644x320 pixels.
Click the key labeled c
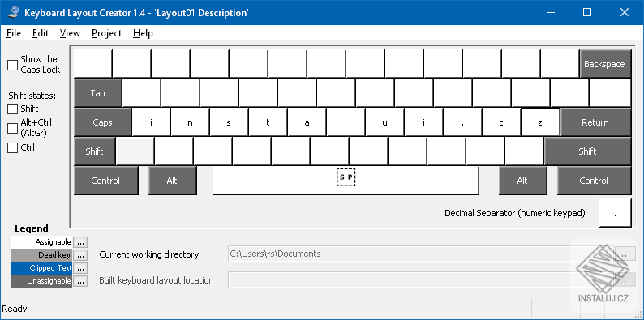pos(501,122)
